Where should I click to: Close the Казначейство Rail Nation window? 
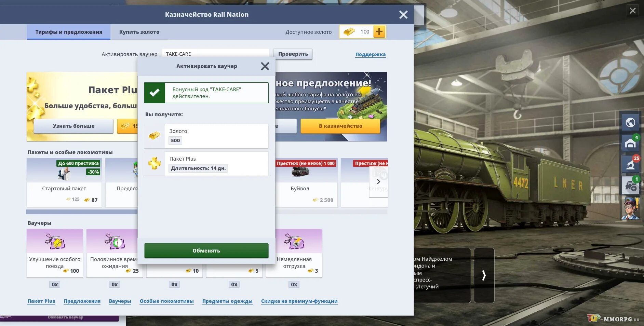[403, 14]
